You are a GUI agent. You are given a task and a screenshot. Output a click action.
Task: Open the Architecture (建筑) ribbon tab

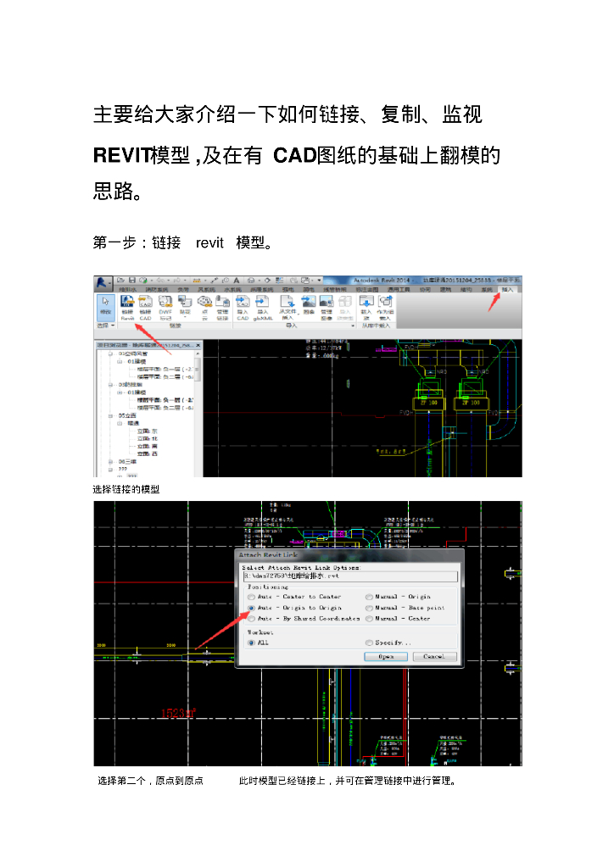click(x=446, y=290)
